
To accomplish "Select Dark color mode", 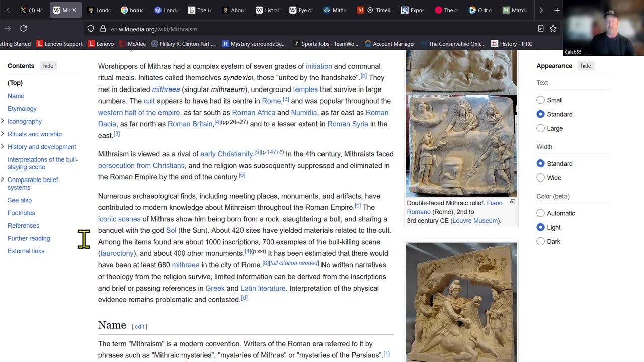I will click(x=540, y=241).
